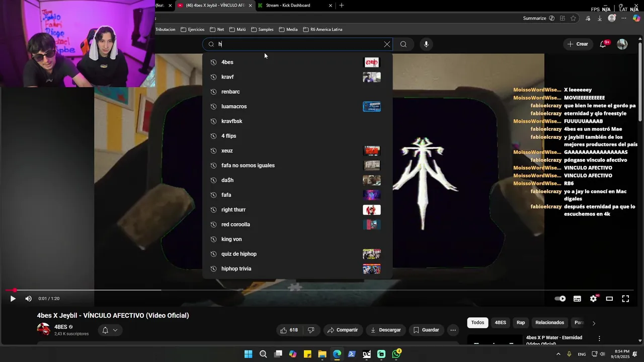This screenshot has height=362, width=644.
Task: Open the Media bookmarks folder
Action: (288, 30)
